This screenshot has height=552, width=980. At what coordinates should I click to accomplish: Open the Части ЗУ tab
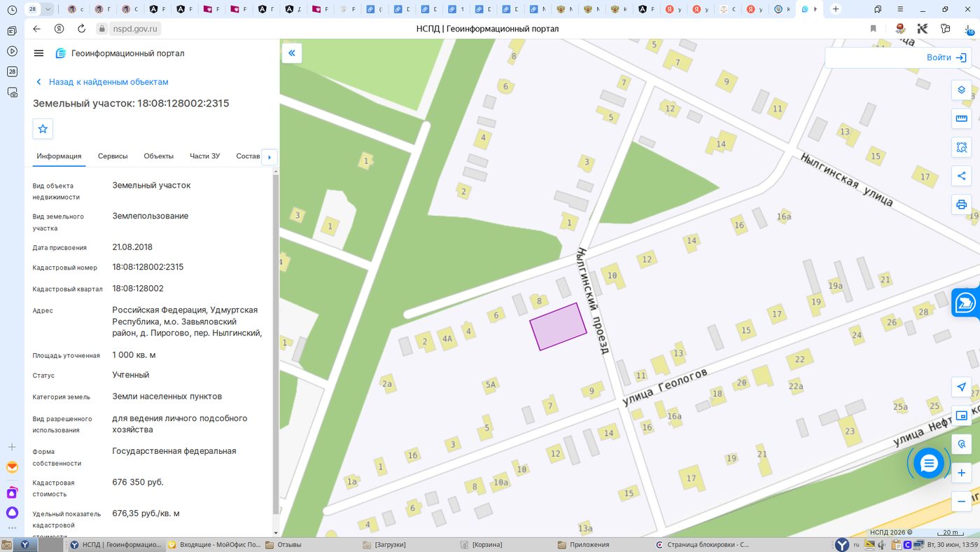pyautogui.click(x=204, y=156)
